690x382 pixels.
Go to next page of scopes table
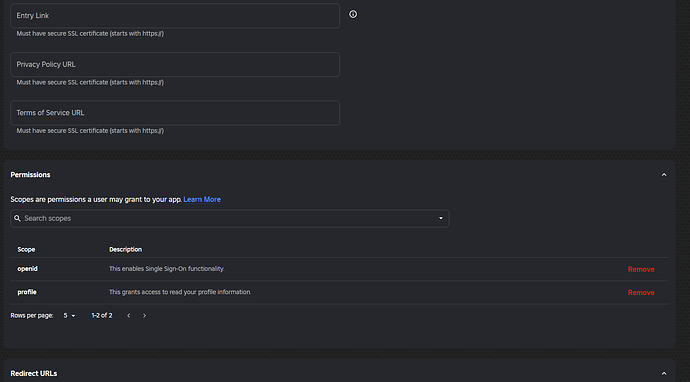click(144, 316)
